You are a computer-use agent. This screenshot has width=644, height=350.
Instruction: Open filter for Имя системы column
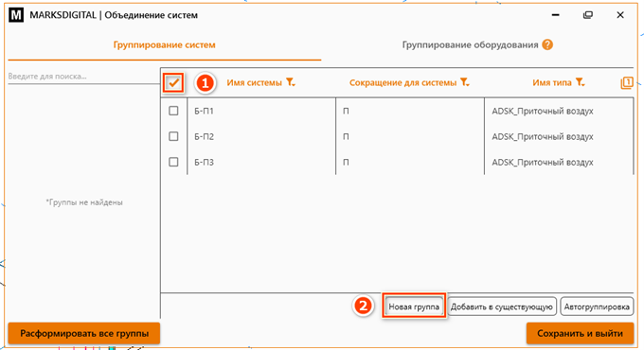[x=291, y=82]
